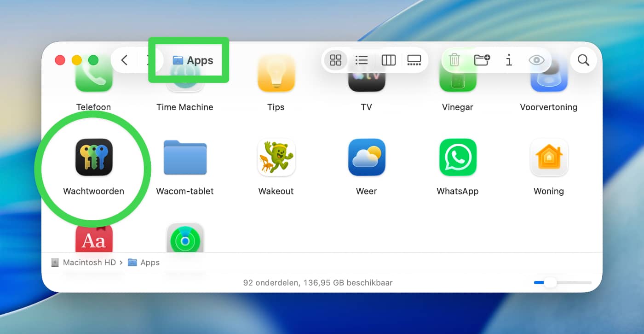Adjust the icon size slider
This screenshot has width=644, height=334.
(563, 282)
